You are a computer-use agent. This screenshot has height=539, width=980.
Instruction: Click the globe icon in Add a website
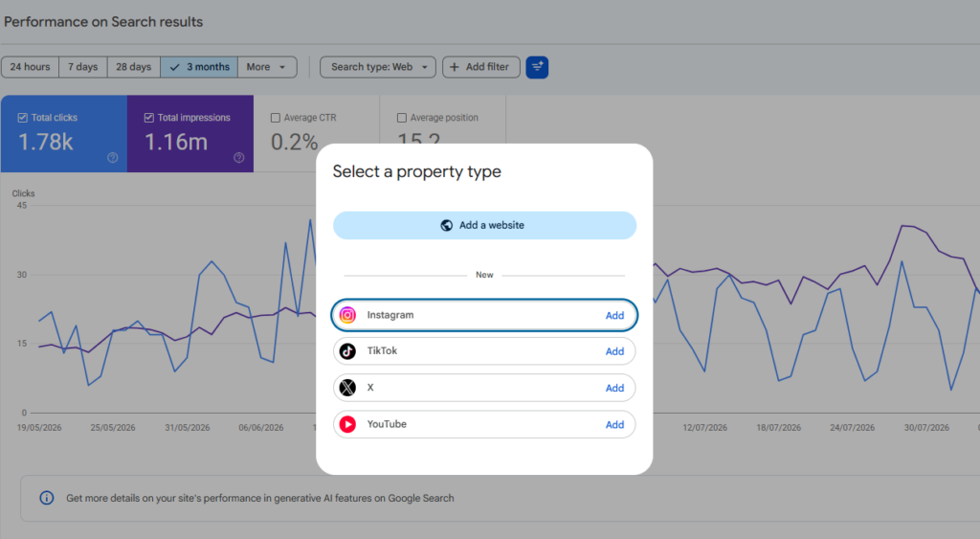coord(446,226)
